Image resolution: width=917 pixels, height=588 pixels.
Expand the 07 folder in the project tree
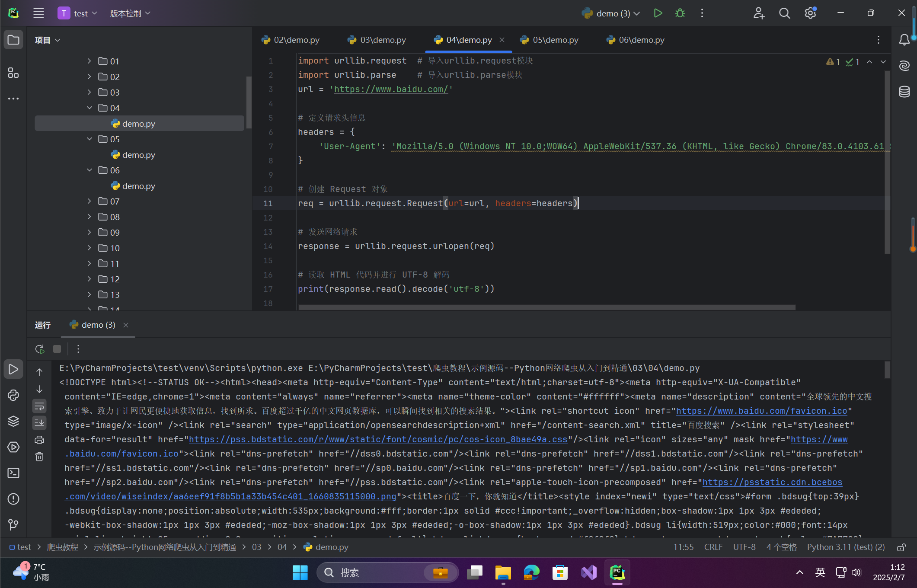(89, 201)
